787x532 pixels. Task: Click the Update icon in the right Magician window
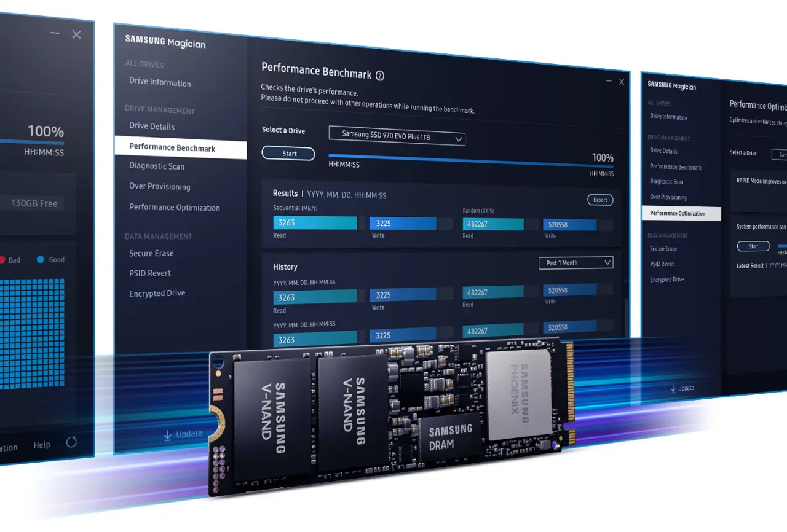coord(672,388)
